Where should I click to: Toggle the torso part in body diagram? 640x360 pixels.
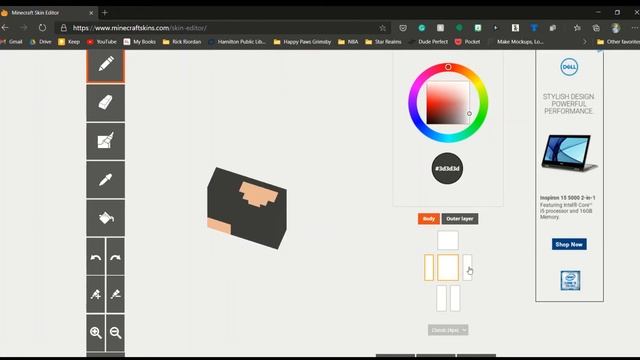(x=448, y=267)
